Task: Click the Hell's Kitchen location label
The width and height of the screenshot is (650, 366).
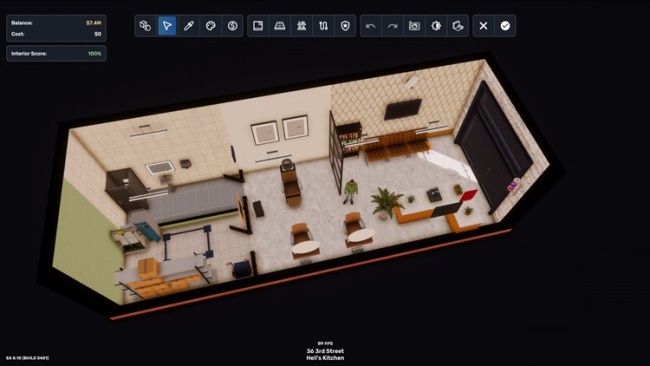Action: [x=325, y=358]
